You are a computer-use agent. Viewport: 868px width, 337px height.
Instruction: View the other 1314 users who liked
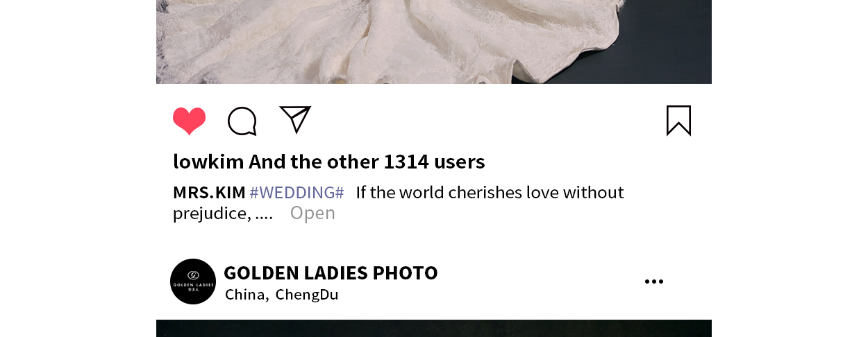click(x=367, y=162)
